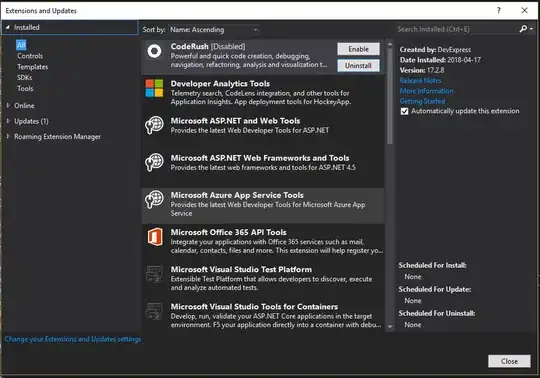Enable the CodeRush extension

click(358, 49)
